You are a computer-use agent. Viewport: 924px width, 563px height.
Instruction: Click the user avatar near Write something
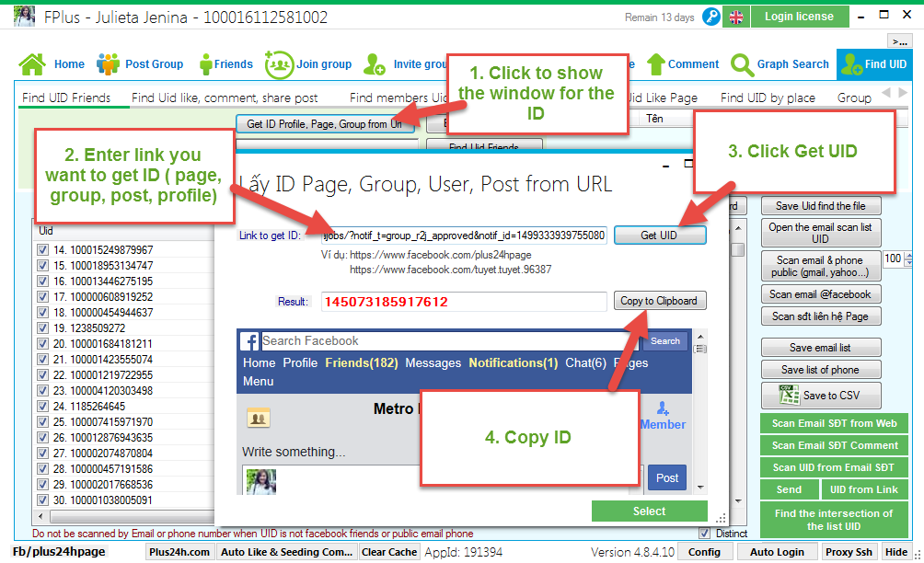[261, 482]
